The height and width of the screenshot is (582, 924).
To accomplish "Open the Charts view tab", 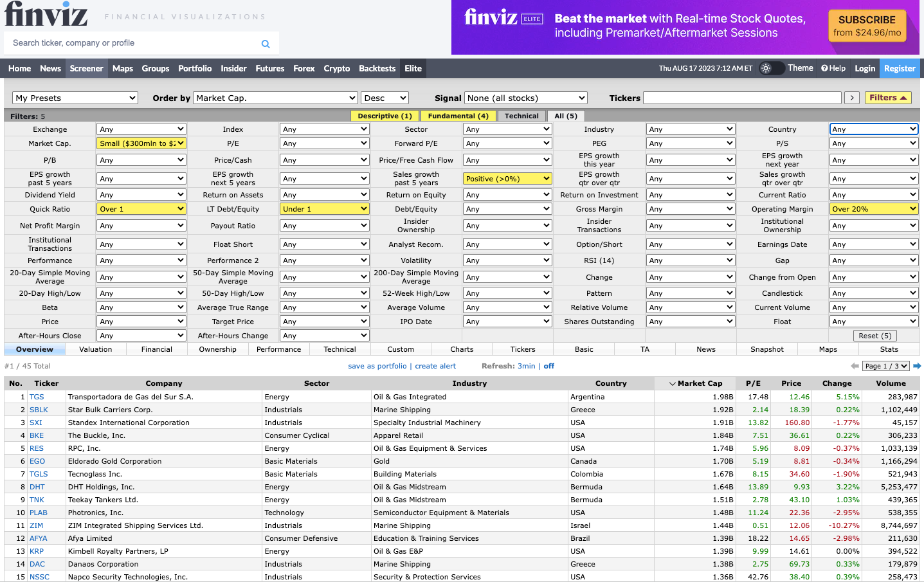I will 462,349.
